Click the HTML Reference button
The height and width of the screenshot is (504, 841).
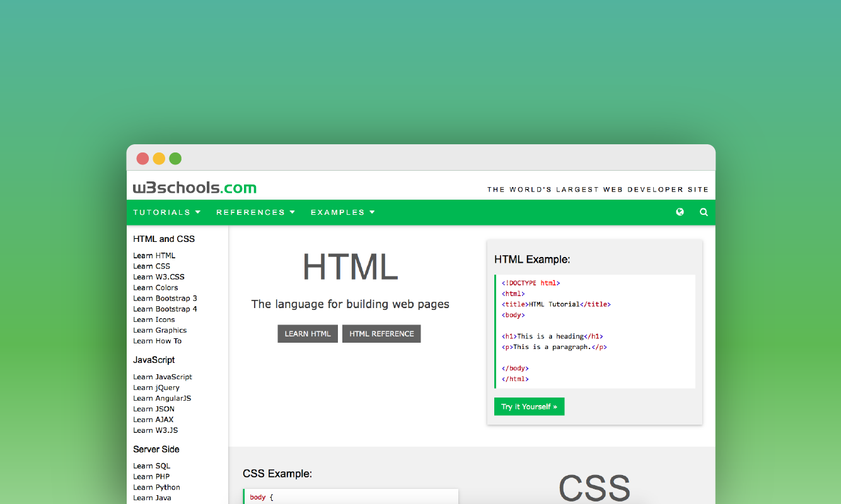pos(381,334)
